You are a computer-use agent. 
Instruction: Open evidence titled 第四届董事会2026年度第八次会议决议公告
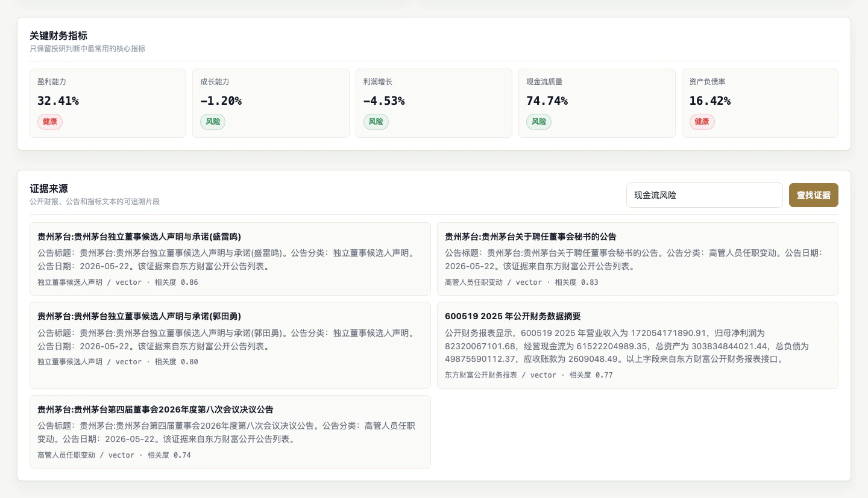tap(156, 409)
